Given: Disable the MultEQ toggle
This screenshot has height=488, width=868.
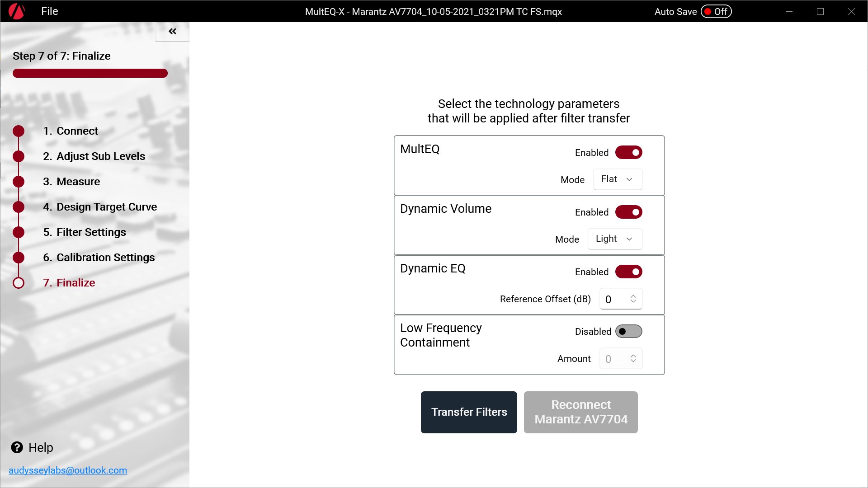Looking at the screenshot, I should click(628, 153).
